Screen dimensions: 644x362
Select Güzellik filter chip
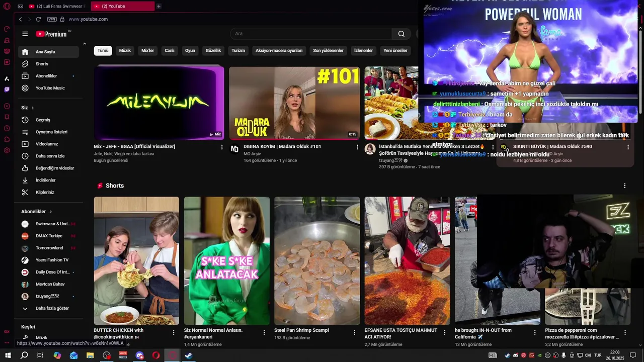point(213,50)
